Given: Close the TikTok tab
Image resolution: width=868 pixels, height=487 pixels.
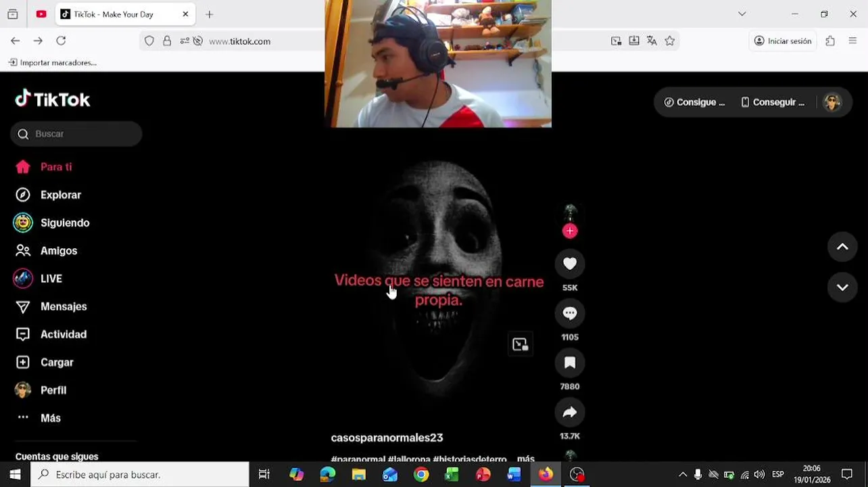Looking at the screenshot, I should (185, 14).
